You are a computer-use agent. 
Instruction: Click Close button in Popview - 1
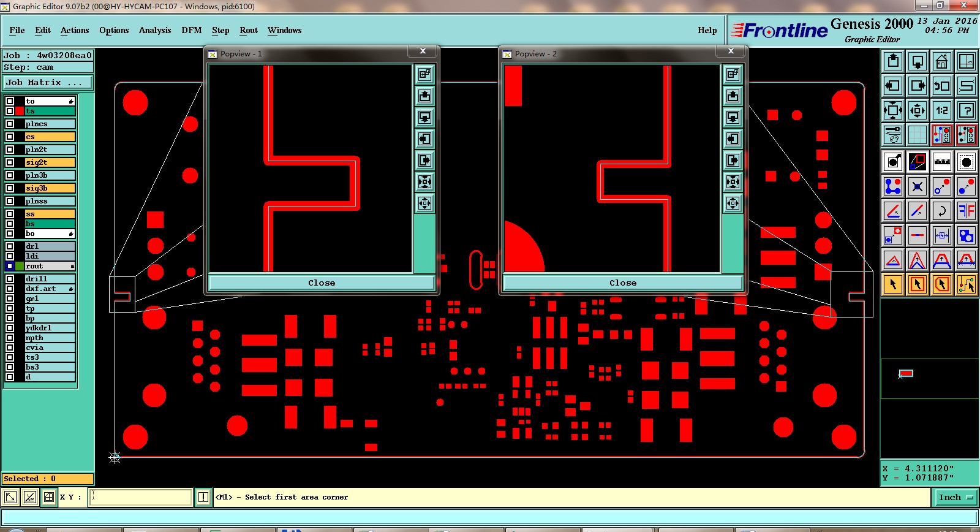tap(322, 283)
